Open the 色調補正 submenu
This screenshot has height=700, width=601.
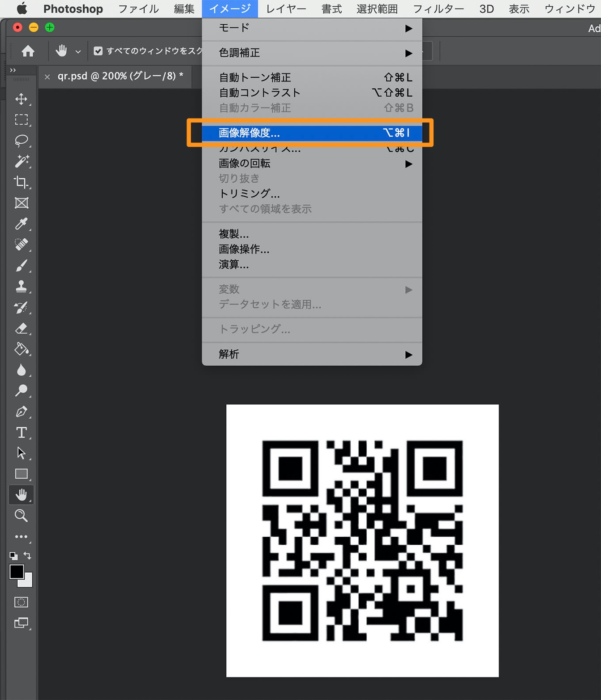tap(312, 53)
